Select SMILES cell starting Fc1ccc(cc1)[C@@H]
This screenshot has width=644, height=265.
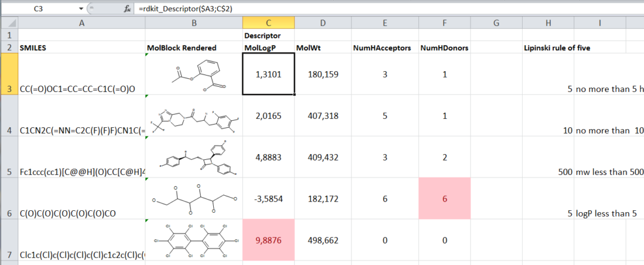pos(81,157)
